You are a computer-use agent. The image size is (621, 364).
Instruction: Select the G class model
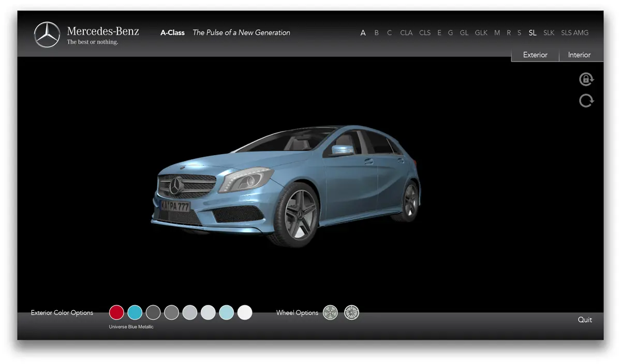pyautogui.click(x=450, y=33)
